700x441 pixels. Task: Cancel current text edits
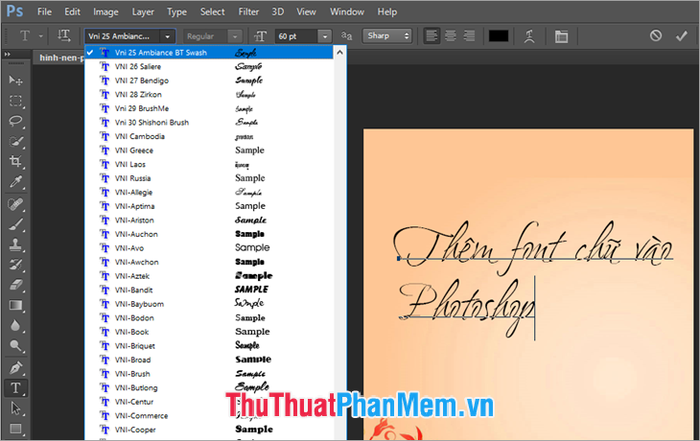655,36
